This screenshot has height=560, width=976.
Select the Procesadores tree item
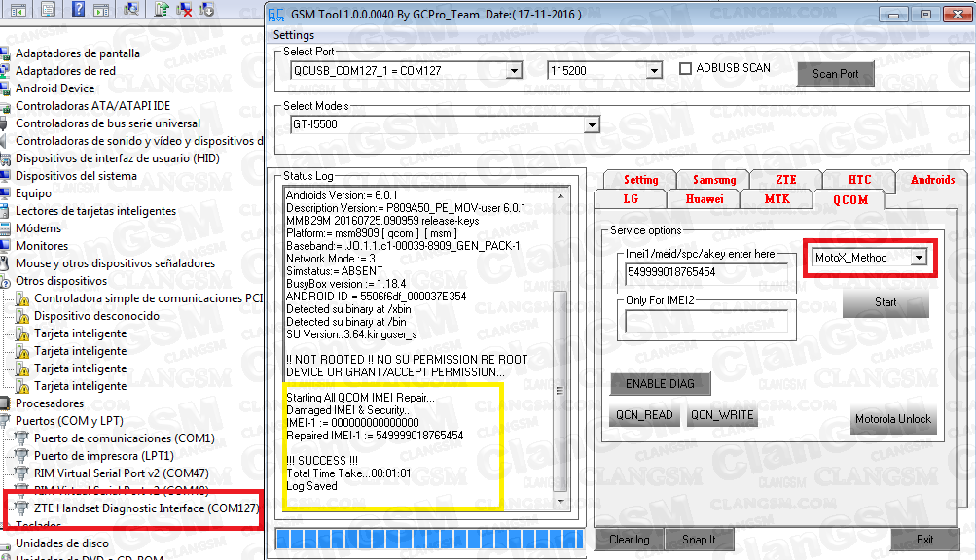tap(50, 403)
